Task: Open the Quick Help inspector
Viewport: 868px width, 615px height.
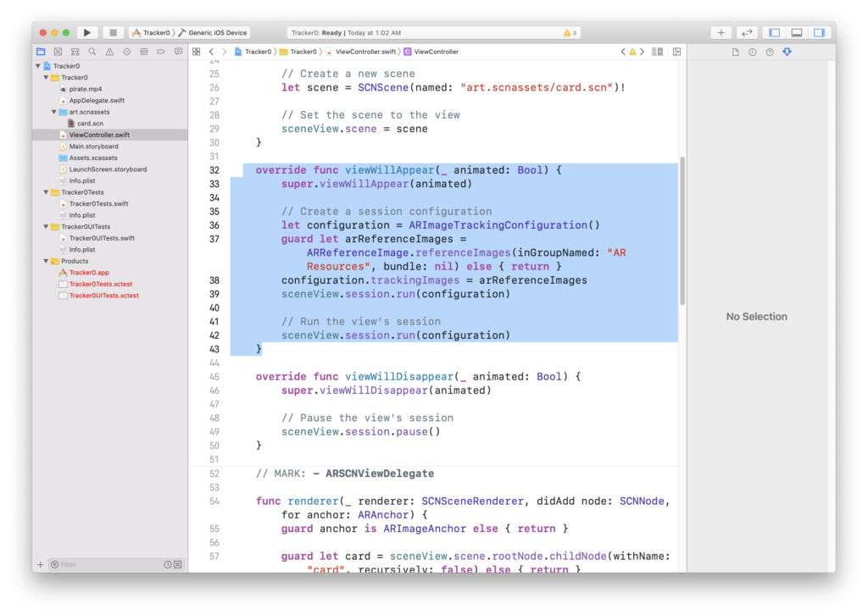Action: point(770,52)
